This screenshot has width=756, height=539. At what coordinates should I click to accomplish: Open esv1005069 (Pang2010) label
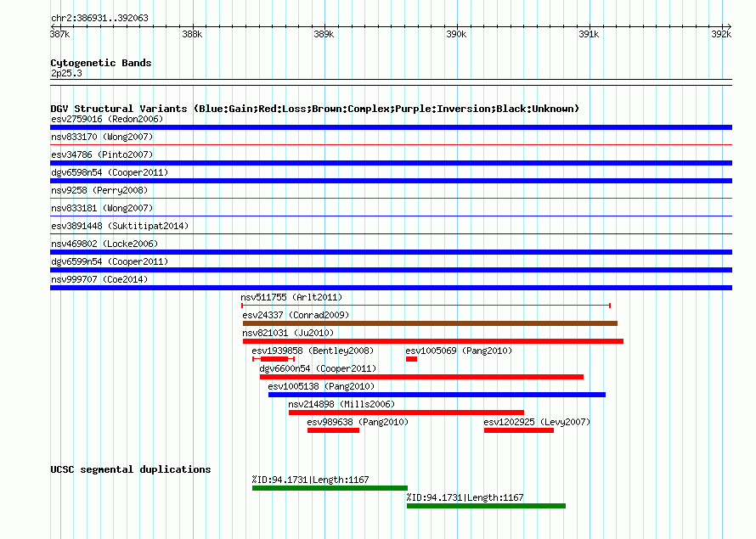point(459,351)
